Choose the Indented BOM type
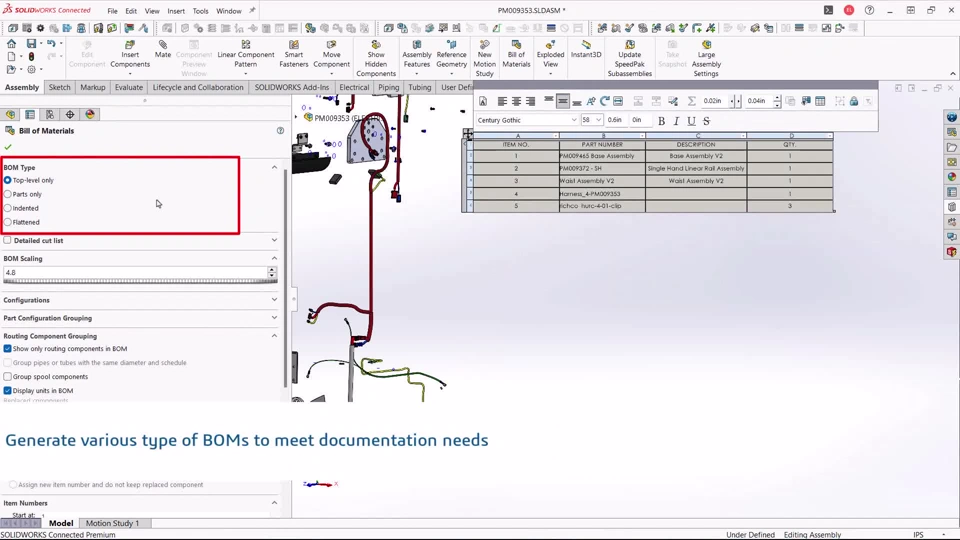This screenshot has width=960, height=540. coord(8,208)
